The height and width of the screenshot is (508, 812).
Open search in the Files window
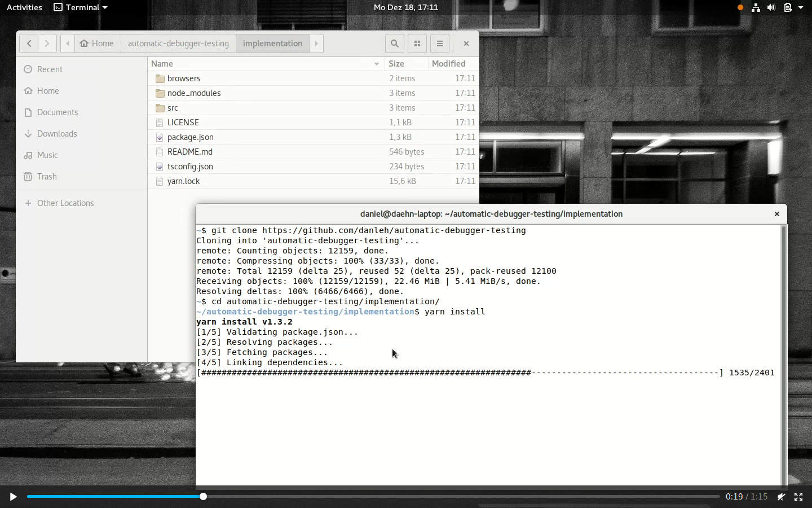[395, 43]
